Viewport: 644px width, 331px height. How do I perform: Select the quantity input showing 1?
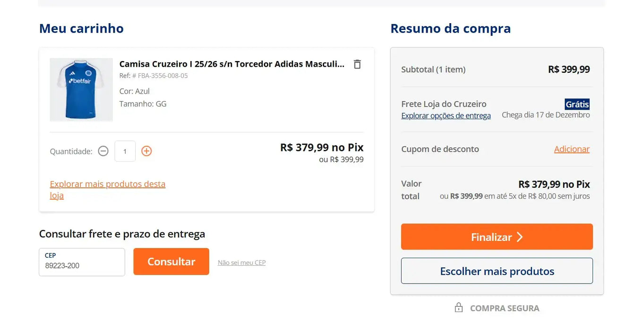[125, 151]
